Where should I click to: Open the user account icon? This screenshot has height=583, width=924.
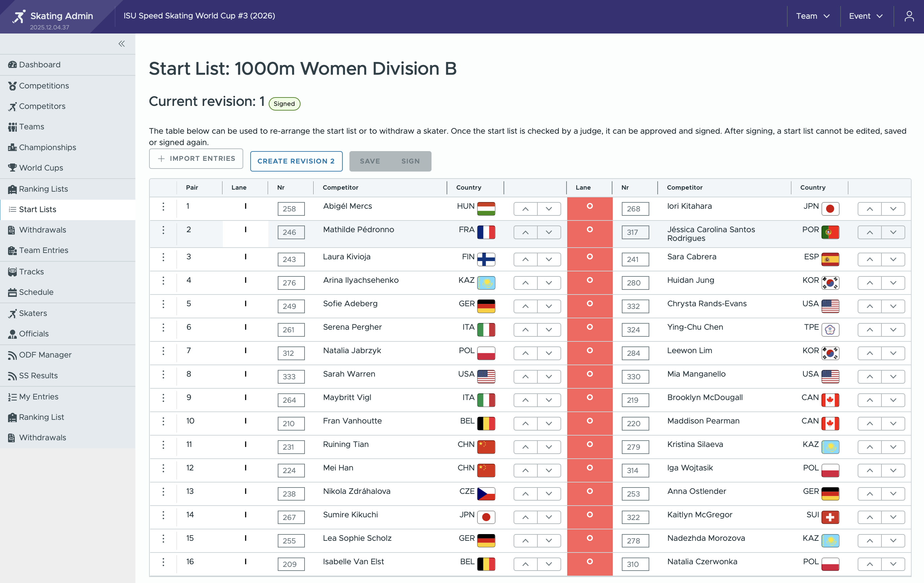[909, 16]
